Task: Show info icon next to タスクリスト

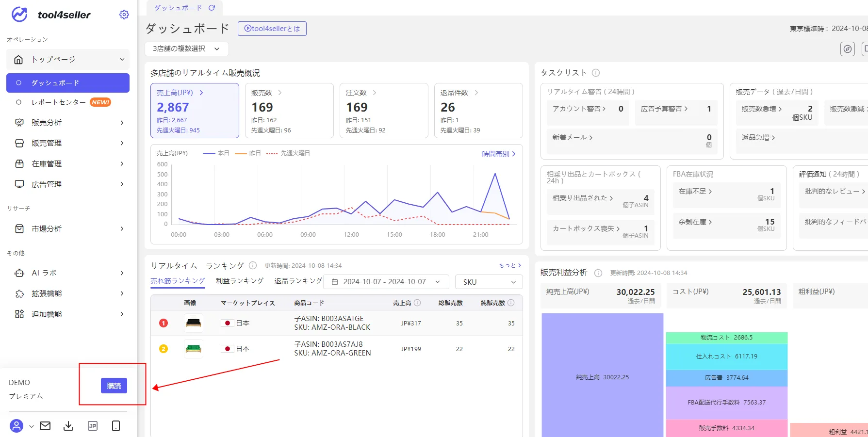Action: pos(596,73)
